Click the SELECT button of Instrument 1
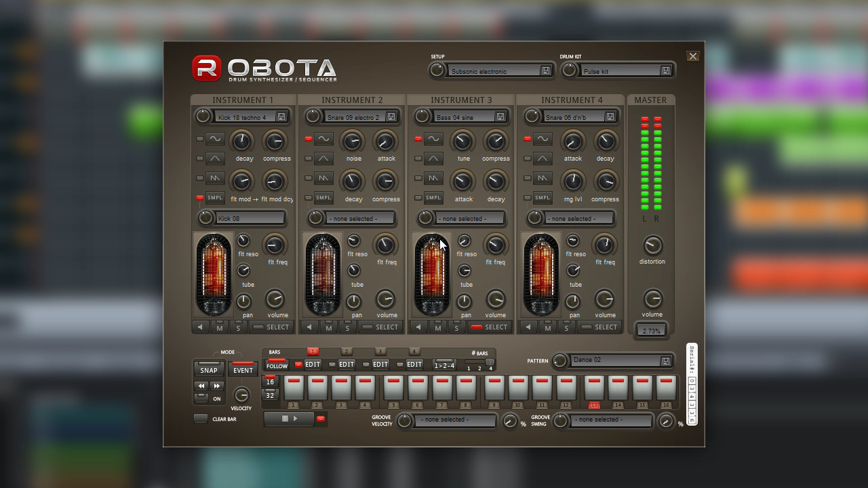Image resolution: width=868 pixels, height=488 pixels. coord(272,327)
